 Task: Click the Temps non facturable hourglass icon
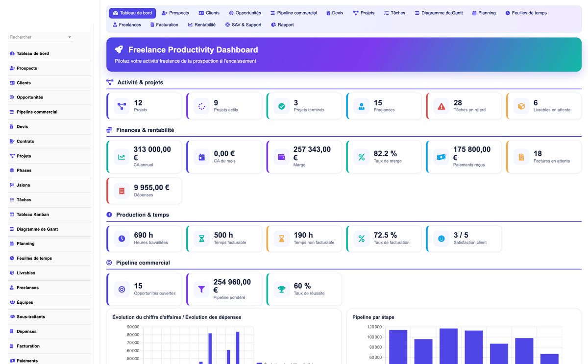[282, 239]
